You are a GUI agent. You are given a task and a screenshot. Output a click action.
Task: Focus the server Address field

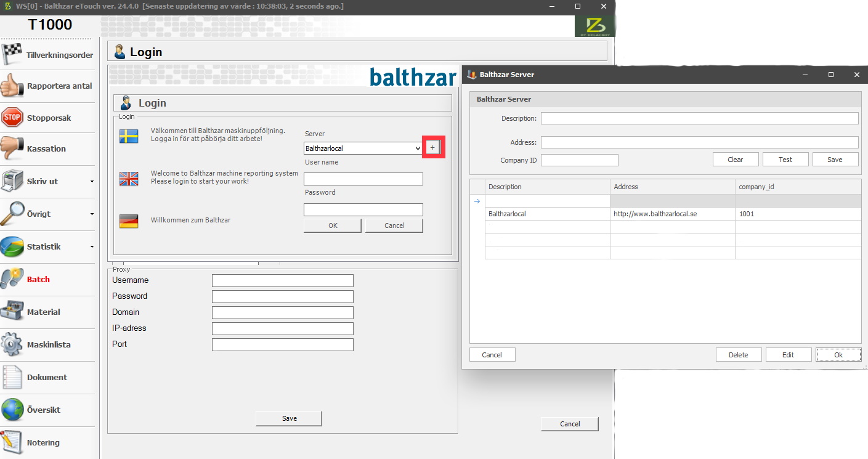(700, 142)
